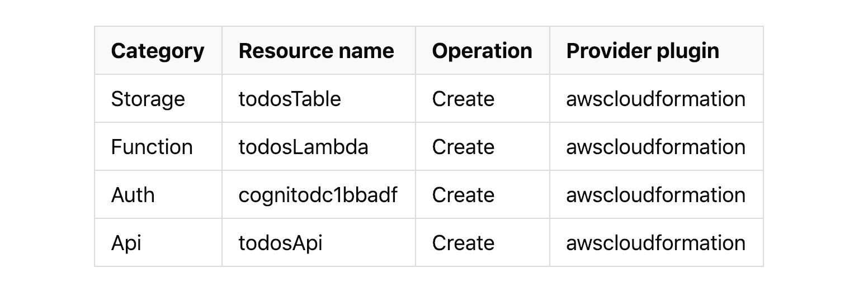
Task: Click Create operation in todosLambda row
Action: (x=463, y=147)
